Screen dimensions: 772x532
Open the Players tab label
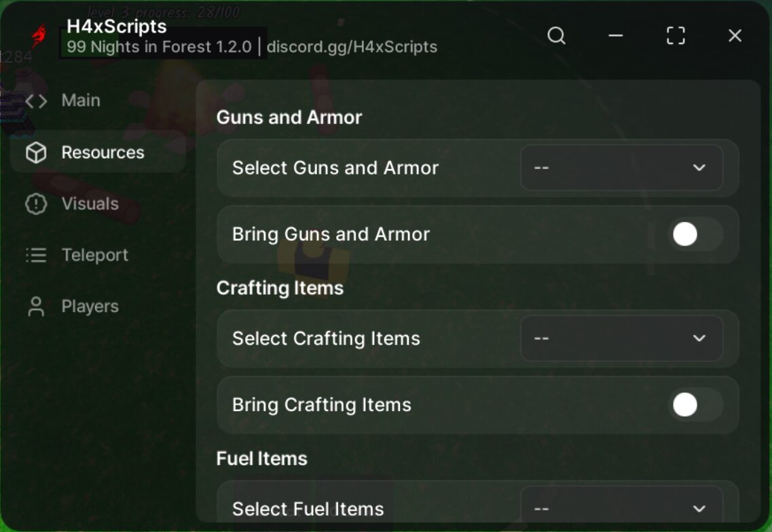pyautogui.click(x=90, y=307)
